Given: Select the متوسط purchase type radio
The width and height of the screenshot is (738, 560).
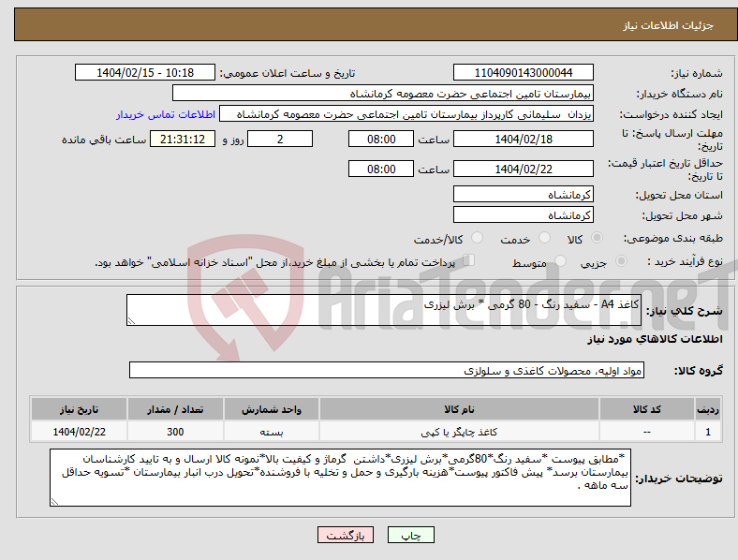Looking at the screenshot, I should coord(561,260).
